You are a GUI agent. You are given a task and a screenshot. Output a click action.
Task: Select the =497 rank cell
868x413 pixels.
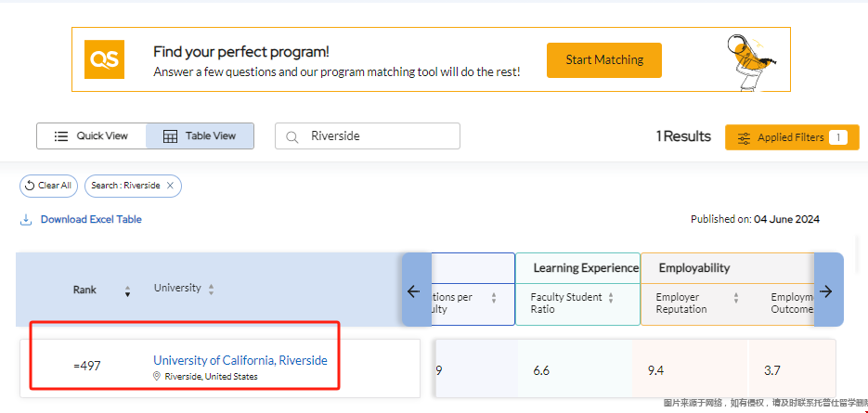coord(87,366)
